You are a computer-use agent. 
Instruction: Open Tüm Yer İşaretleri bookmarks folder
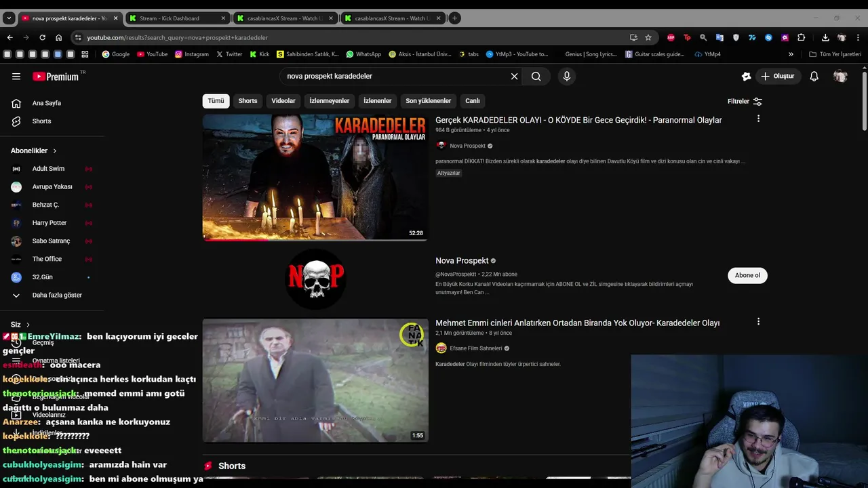835,54
